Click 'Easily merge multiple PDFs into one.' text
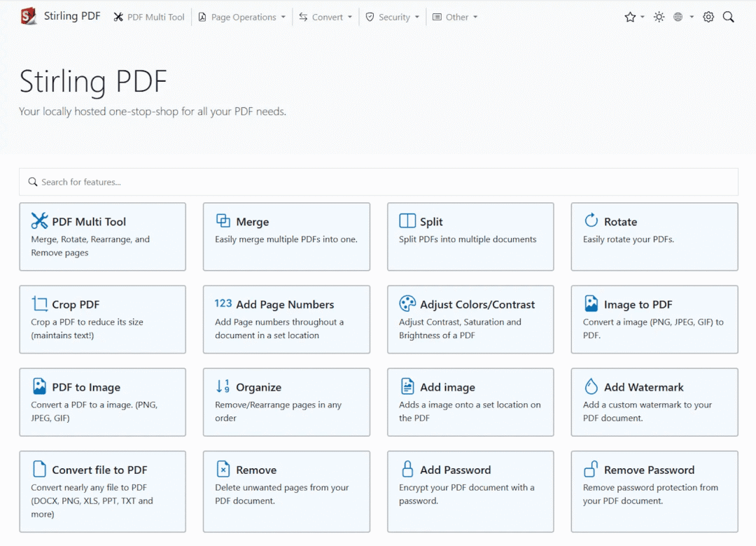756x546 pixels. pyautogui.click(x=286, y=239)
